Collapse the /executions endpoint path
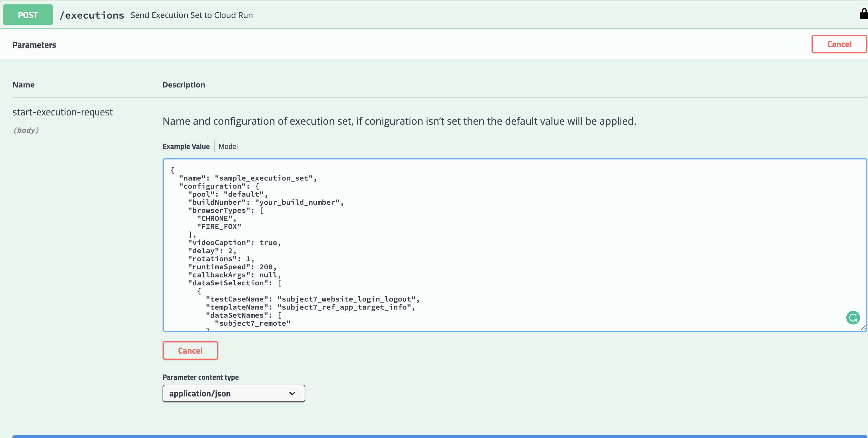The width and height of the screenshot is (868, 438). click(92, 15)
